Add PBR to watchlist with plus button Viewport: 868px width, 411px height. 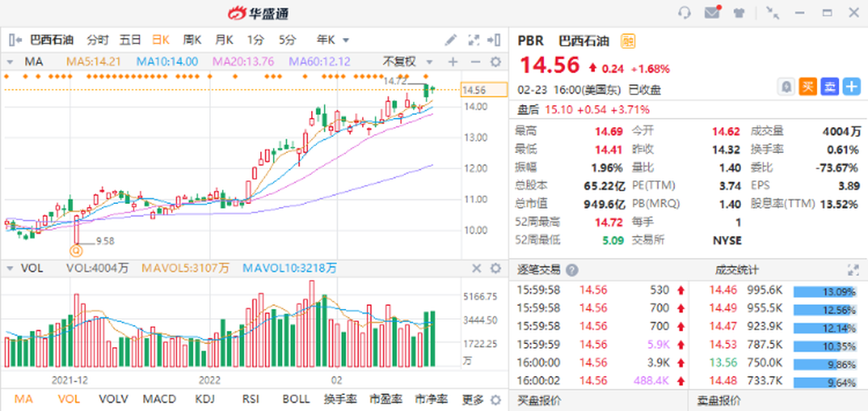[x=852, y=87]
